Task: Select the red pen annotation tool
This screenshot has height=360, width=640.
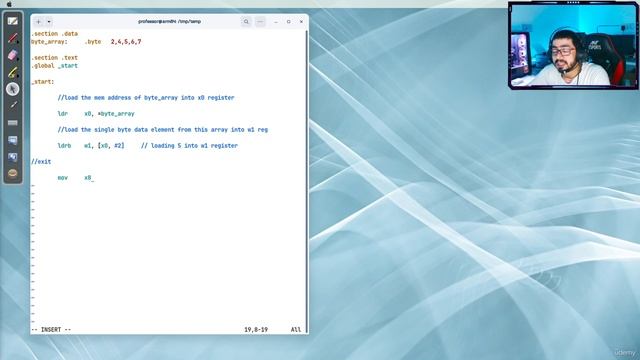Action: pyautogui.click(x=13, y=38)
